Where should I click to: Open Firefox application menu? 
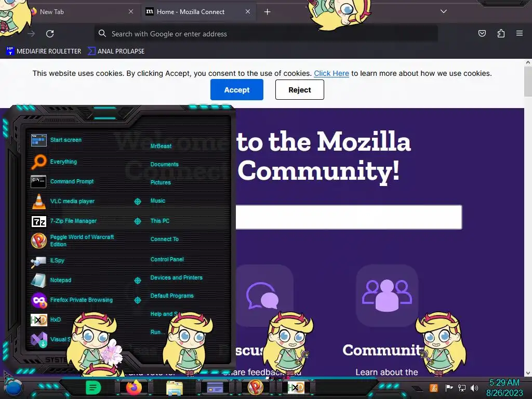(520, 33)
